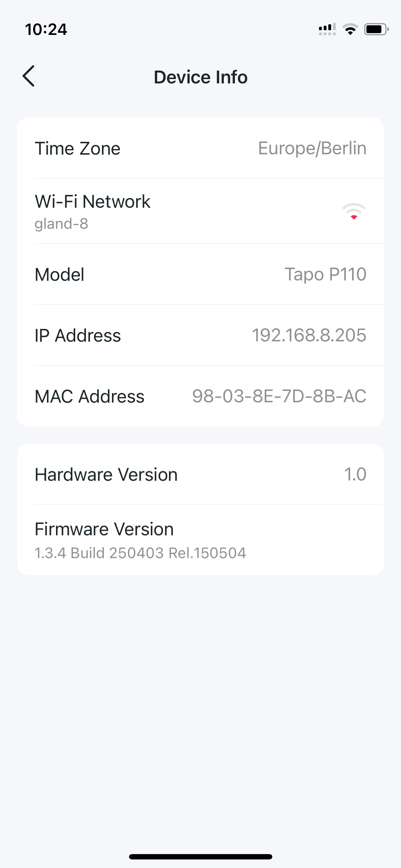This screenshot has height=868, width=401.
Task: Tap the battery status icon
Action: coord(376,29)
